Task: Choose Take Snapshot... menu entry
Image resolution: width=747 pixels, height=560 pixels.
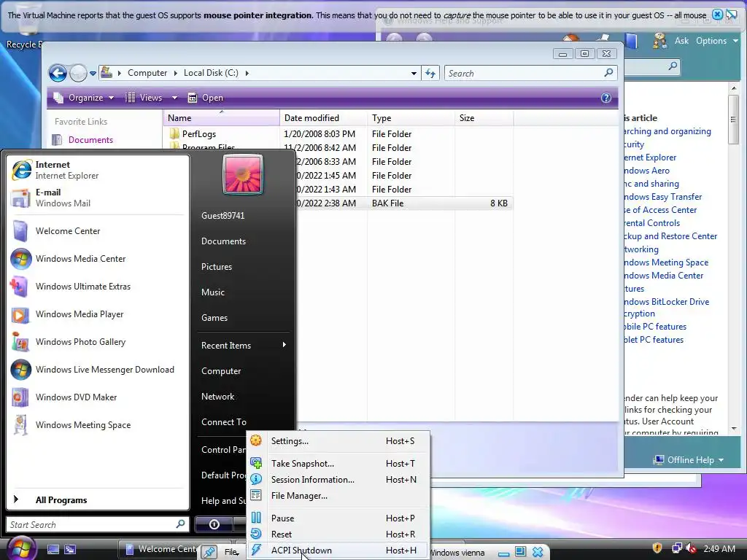Action: pos(338,463)
